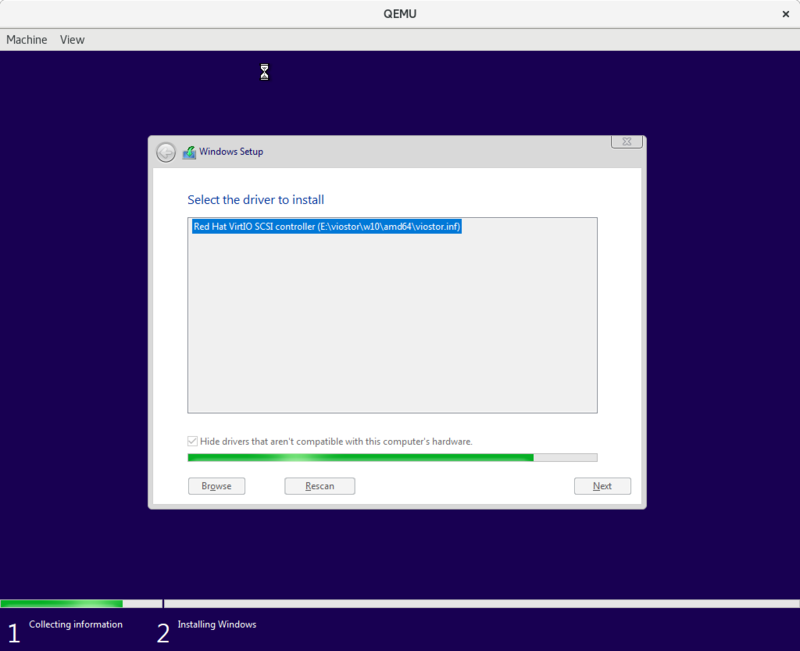Viewport: 800px width, 651px height.
Task: Open the View menu
Action: coord(72,40)
